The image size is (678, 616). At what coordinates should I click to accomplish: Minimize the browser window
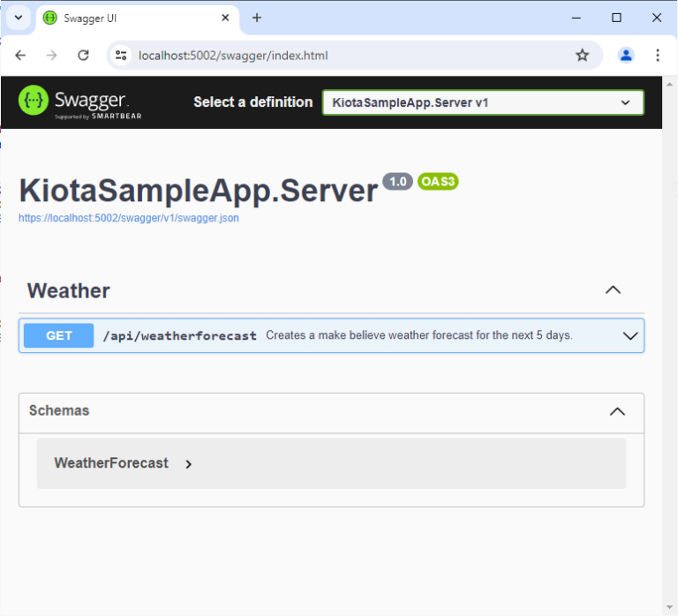[x=576, y=18]
